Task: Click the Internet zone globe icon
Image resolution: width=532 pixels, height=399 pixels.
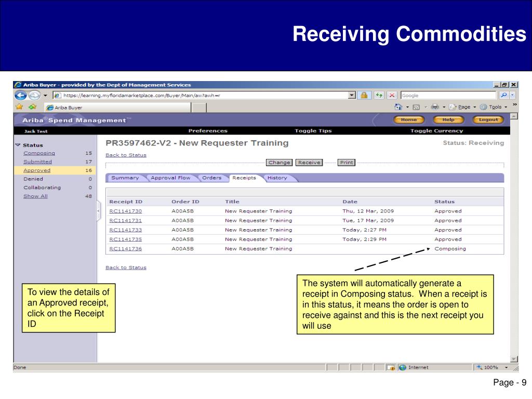Action: (x=403, y=367)
